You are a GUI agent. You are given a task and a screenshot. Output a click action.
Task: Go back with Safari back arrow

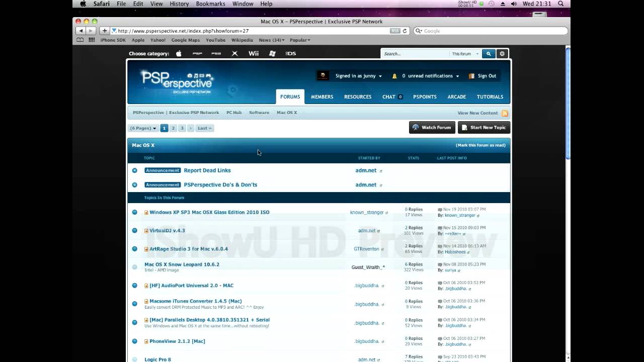(x=81, y=31)
